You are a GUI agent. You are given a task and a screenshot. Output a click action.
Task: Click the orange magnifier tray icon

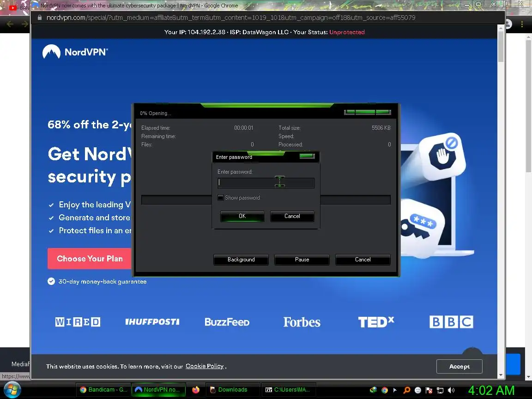(x=407, y=390)
